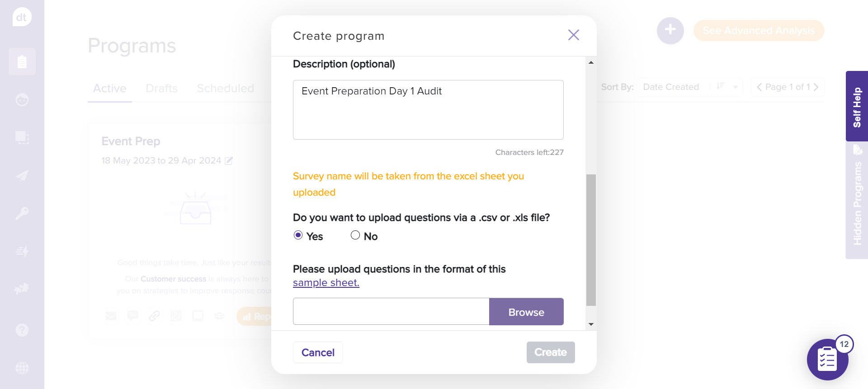Open the sample sheet link
Screen dimensions: 868x389
click(326, 283)
